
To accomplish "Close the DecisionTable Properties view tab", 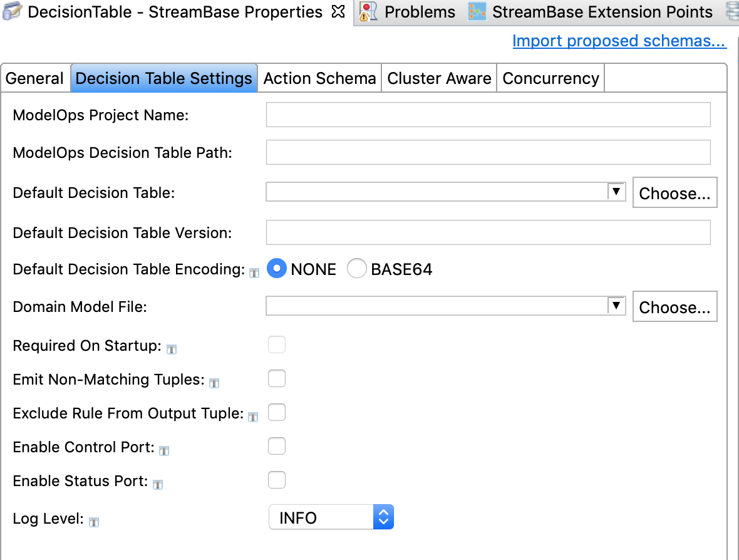I will point(338,11).
